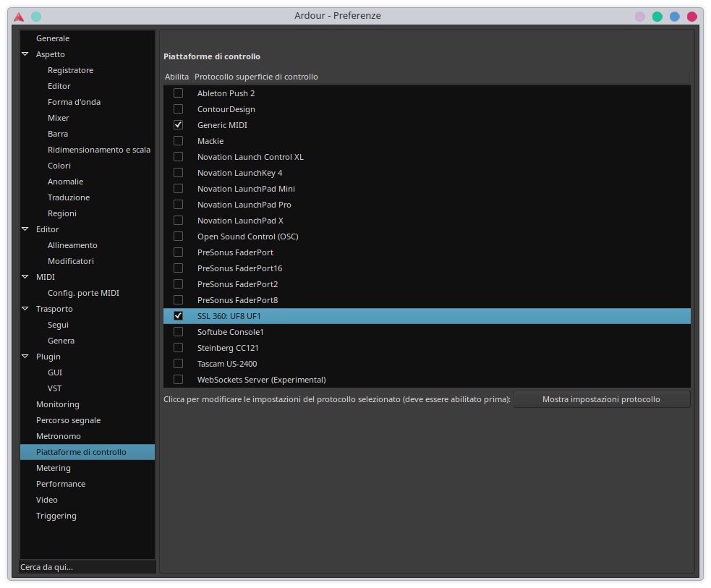Screen dimensions: 711x588
Task: Click Mostra impostazioni protocollo button
Action: (x=601, y=399)
